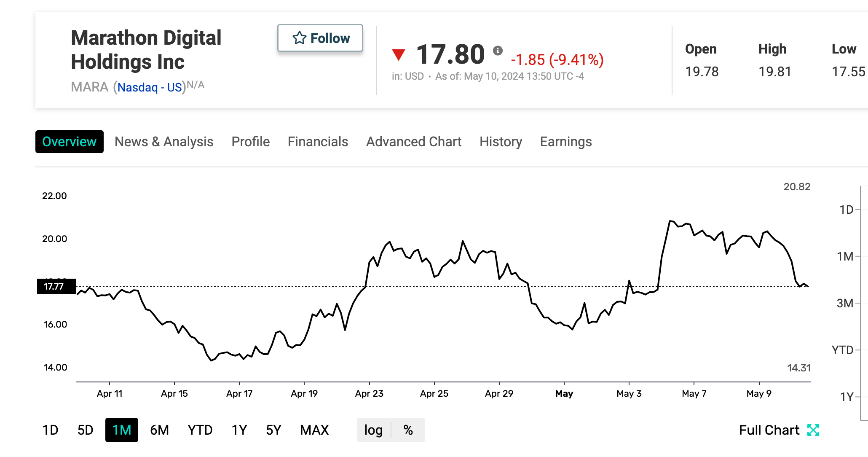868x457 pixels.
Task: Click the MARA ticker symbol text
Action: [90, 87]
